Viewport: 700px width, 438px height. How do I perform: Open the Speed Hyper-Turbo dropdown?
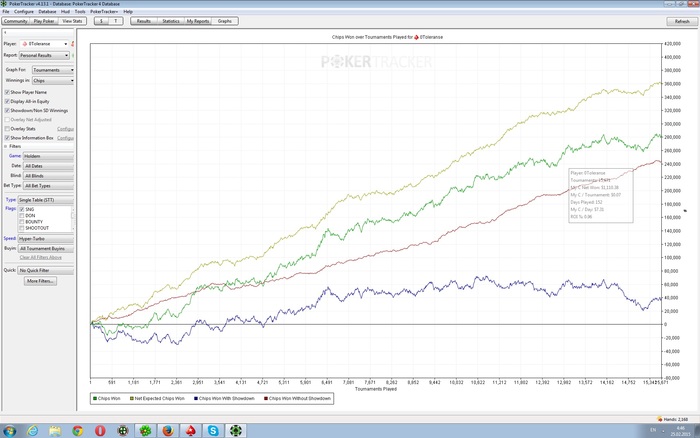46,239
